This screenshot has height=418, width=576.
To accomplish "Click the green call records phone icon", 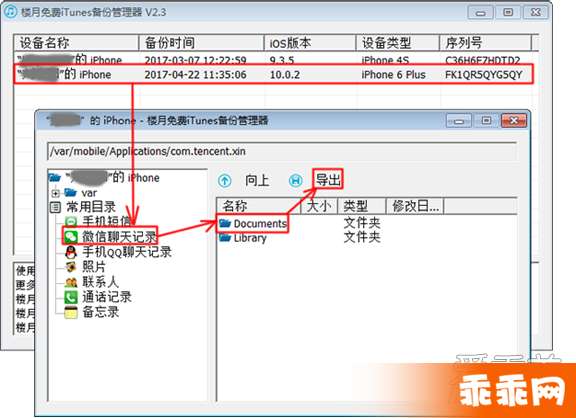I will pyautogui.click(x=71, y=297).
